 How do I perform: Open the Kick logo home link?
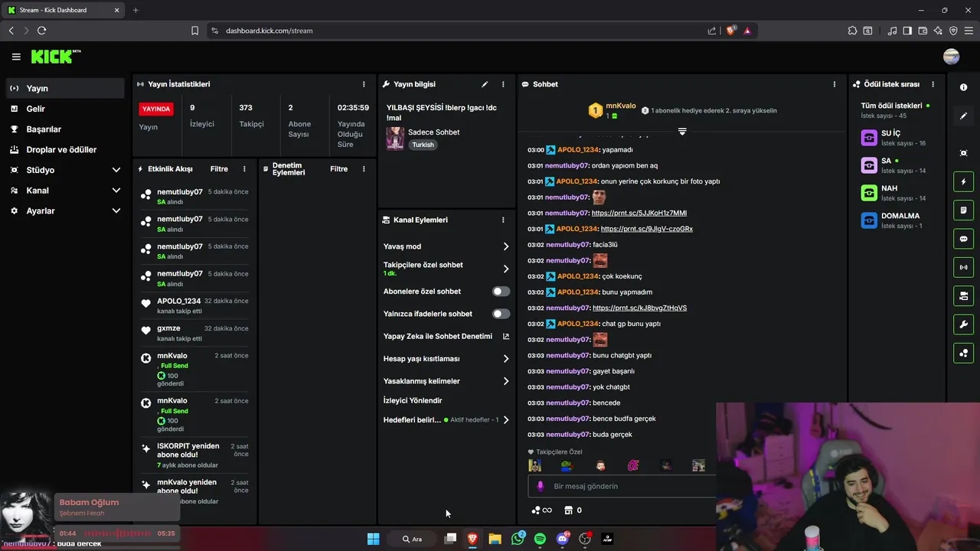pyautogui.click(x=55, y=57)
